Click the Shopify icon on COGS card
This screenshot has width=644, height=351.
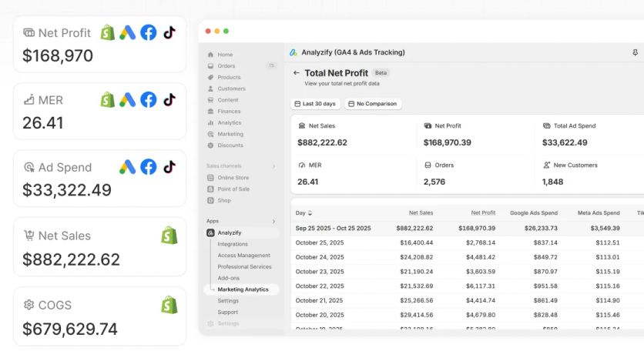[x=169, y=305]
